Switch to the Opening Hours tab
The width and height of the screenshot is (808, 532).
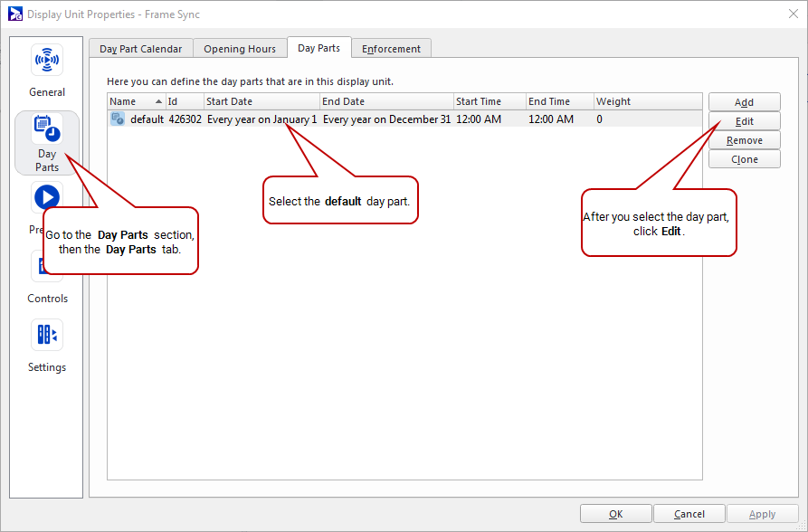(x=240, y=49)
